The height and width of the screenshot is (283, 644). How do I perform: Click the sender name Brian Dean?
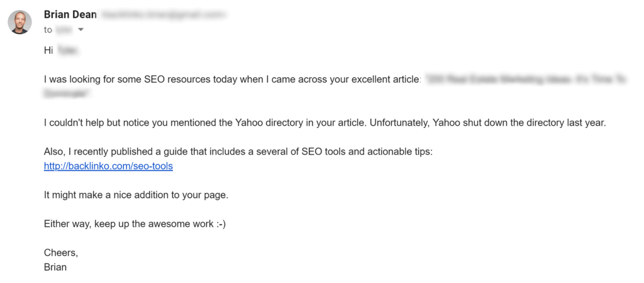coord(69,14)
